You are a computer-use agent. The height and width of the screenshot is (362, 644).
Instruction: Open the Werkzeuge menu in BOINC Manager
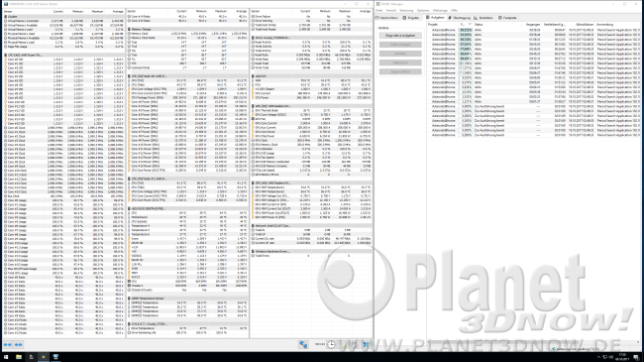[x=440, y=10]
